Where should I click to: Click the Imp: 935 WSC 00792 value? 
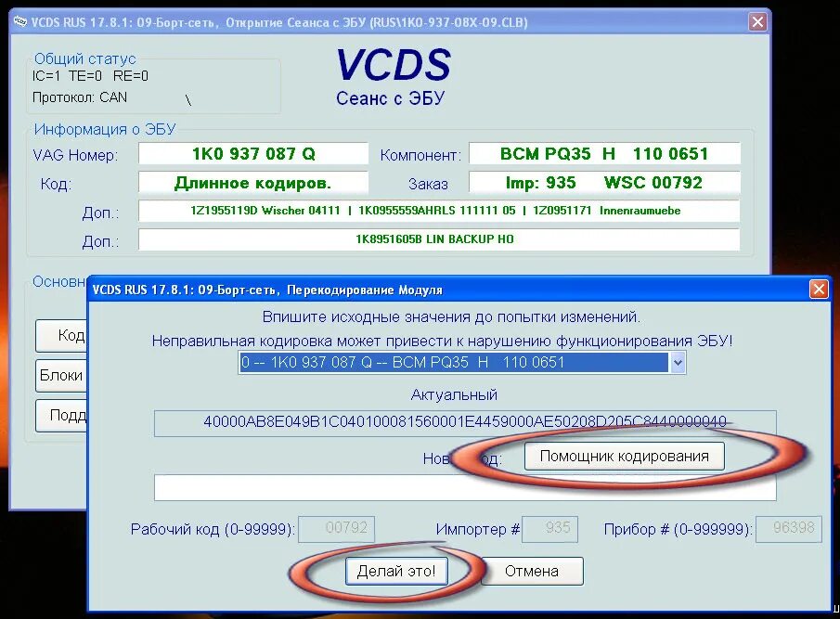604,183
